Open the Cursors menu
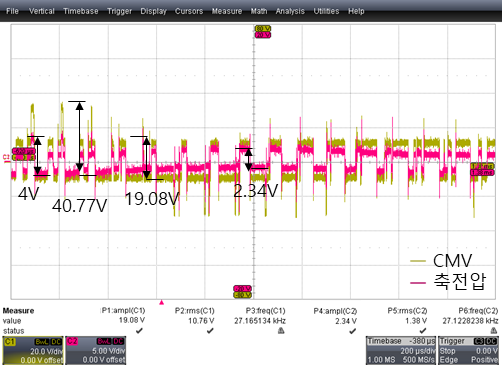The height and width of the screenshot is (365, 502). click(189, 11)
